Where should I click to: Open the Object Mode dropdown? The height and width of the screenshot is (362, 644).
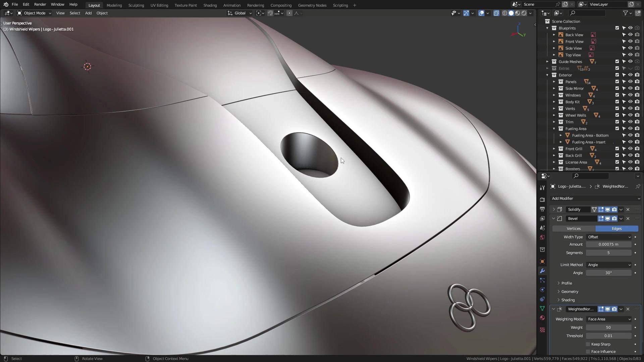34,13
